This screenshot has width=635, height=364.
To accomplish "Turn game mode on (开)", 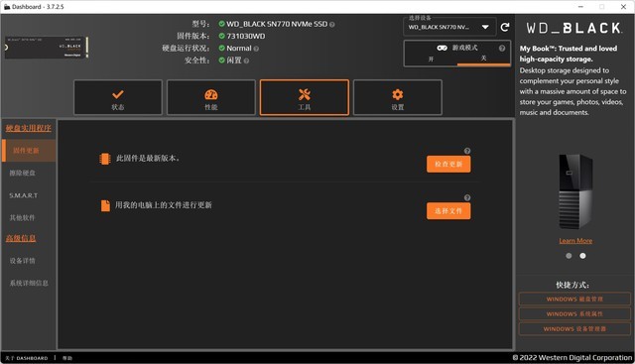I will click(x=431, y=60).
